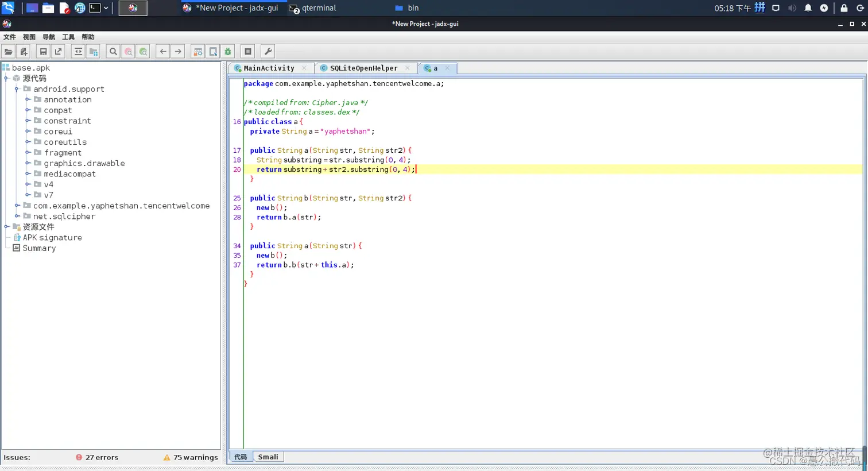The height and width of the screenshot is (471, 868).
Task: Toggle the deobfuscation toolbar icon
Action: coord(198,52)
